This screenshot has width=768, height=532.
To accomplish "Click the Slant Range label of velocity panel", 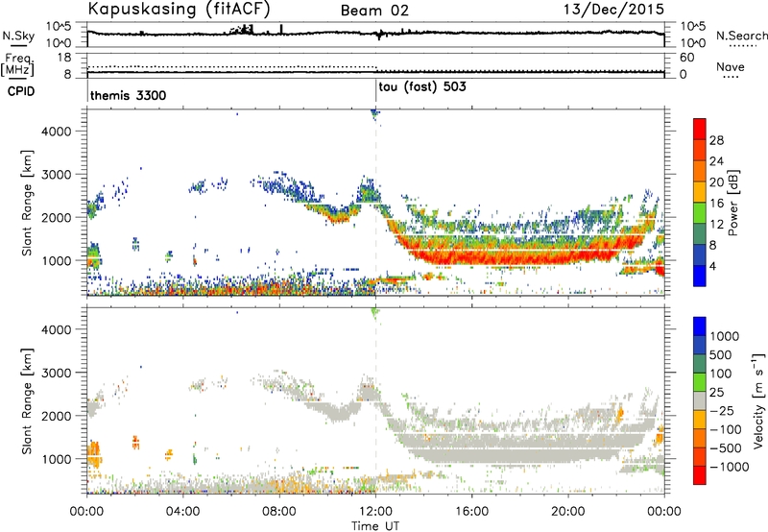I will [27, 400].
